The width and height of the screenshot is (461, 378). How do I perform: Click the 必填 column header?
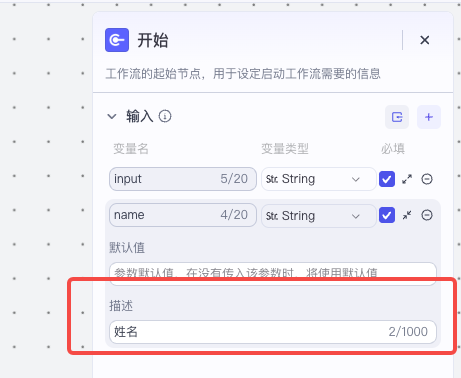pos(393,149)
